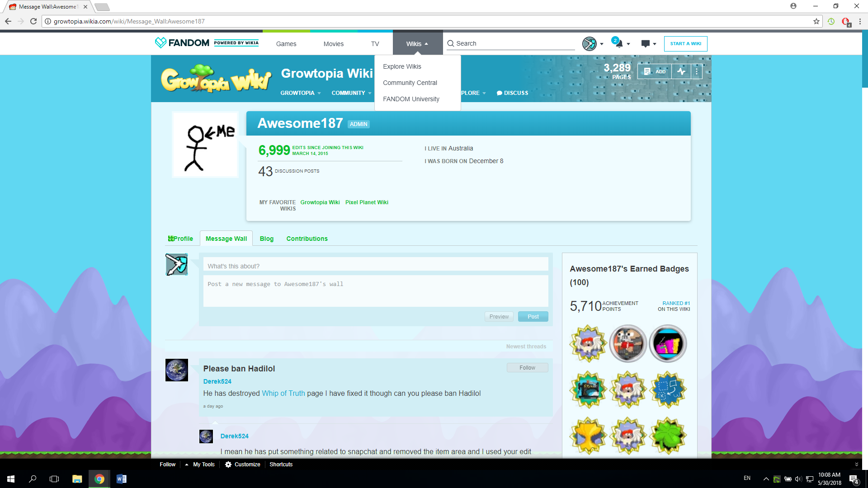Select Community Central from Wikis menu
This screenshot has height=488, width=868.
(410, 83)
